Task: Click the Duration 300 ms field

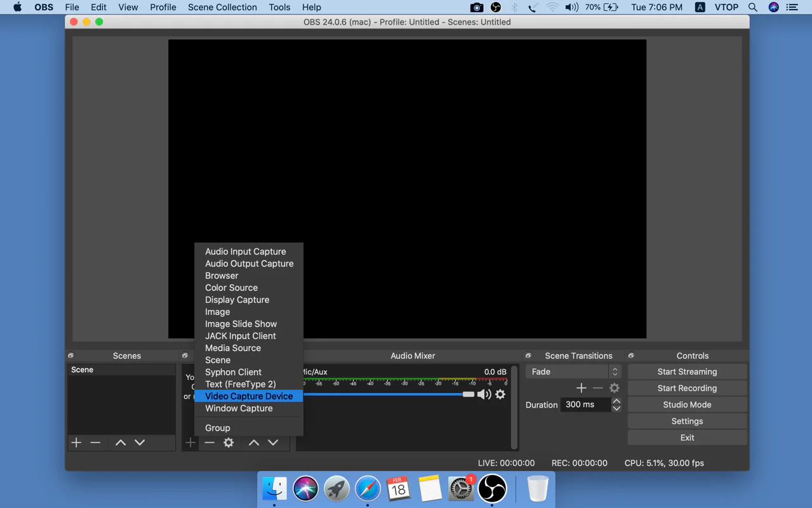Action: 585,404
